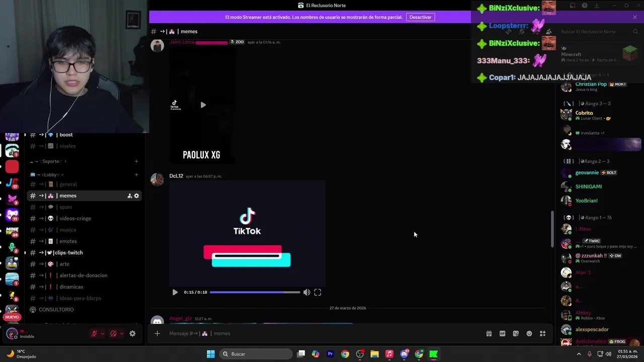
Task: Add a channel to the Soporte category
Action: [x=136, y=161]
